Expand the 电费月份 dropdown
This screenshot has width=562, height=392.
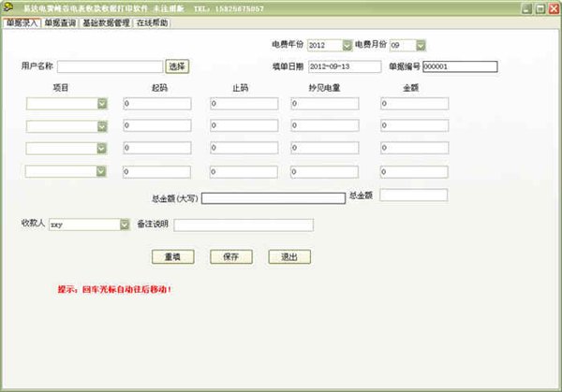click(x=421, y=45)
